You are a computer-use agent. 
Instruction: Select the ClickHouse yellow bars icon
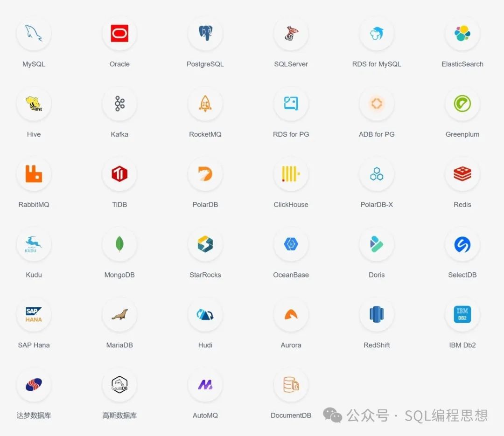coord(291,174)
